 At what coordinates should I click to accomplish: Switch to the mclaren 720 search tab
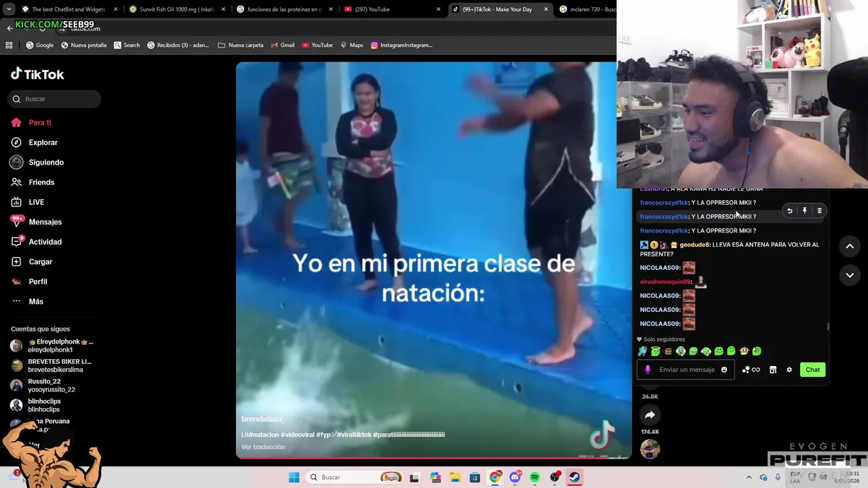point(587,9)
